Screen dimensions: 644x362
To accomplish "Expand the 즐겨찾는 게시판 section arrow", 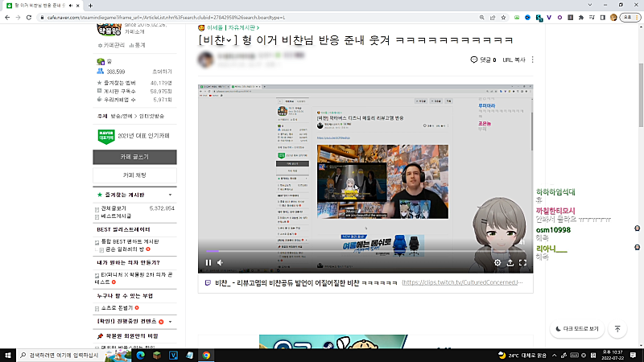I will click(x=170, y=195).
